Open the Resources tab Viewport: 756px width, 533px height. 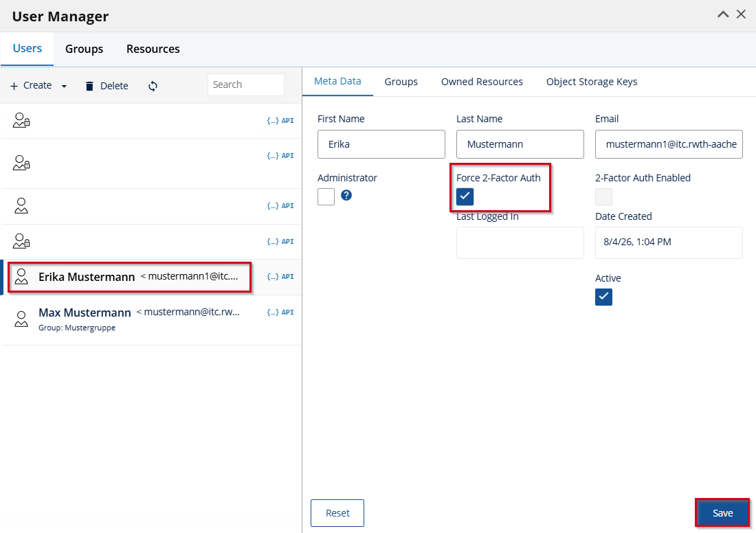(x=153, y=49)
